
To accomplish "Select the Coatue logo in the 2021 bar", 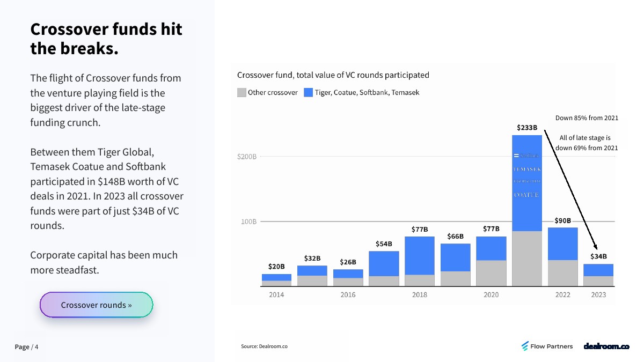I will (526, 195).
